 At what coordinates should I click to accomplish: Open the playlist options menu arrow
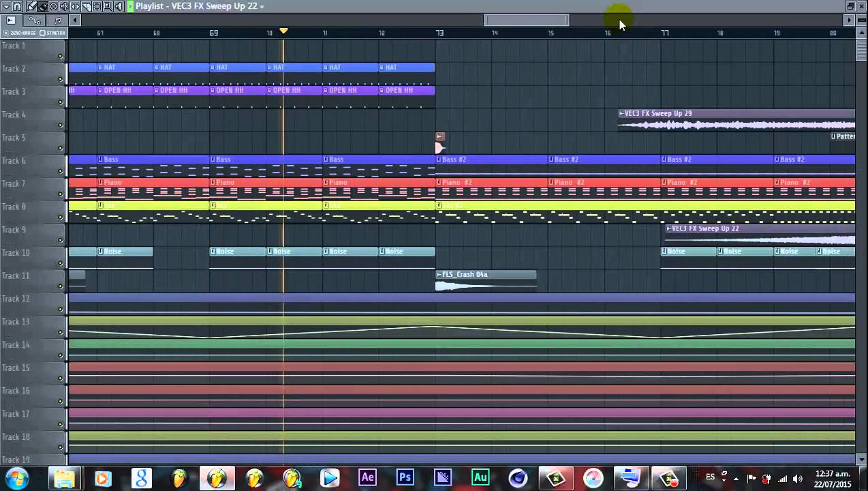coord(6,6)
